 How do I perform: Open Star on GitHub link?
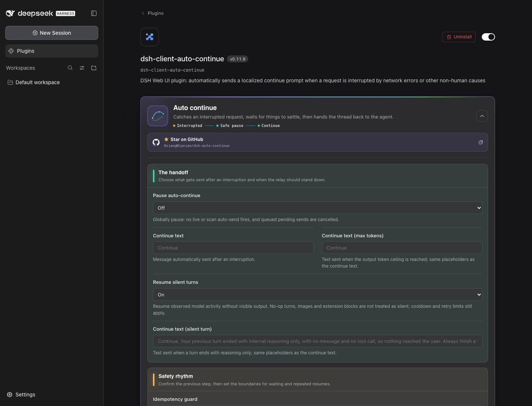318,142
